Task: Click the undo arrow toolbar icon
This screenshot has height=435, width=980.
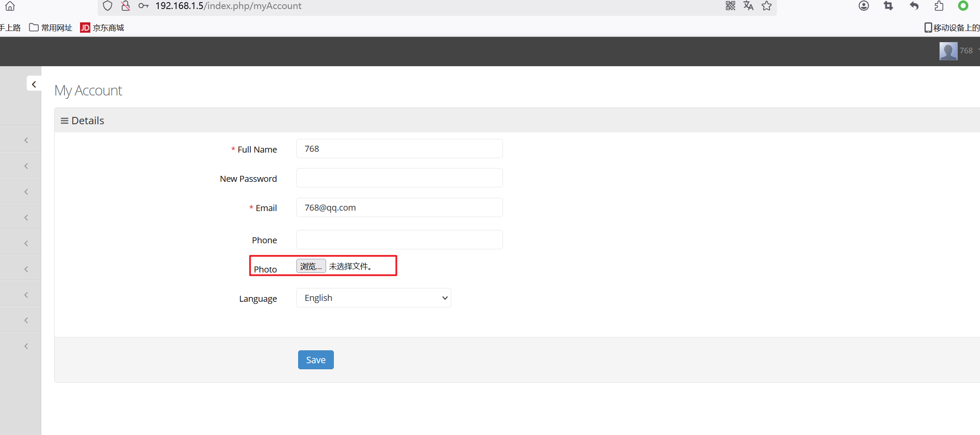Action: [914, 6]
